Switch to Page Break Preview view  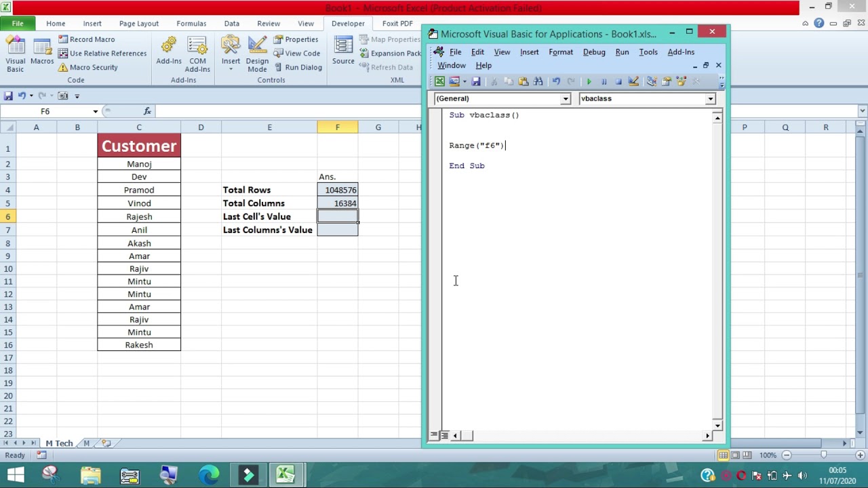pyautogui.click(x=747, y=455)
